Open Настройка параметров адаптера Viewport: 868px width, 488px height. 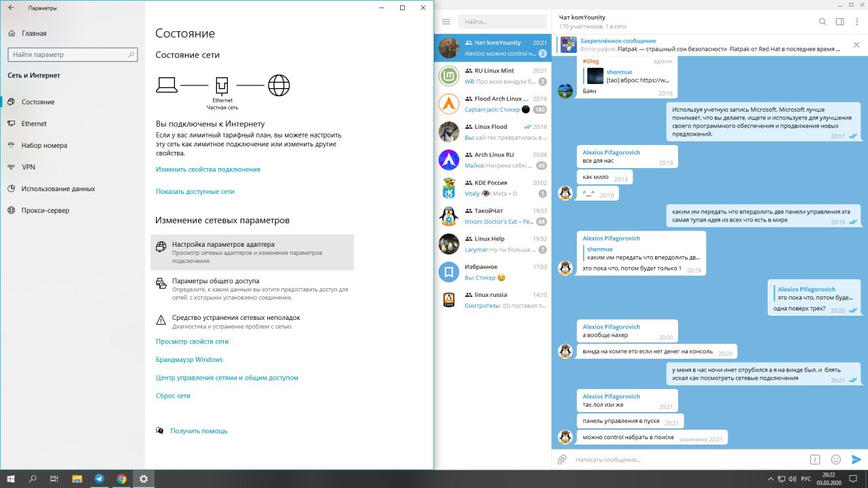252,252
